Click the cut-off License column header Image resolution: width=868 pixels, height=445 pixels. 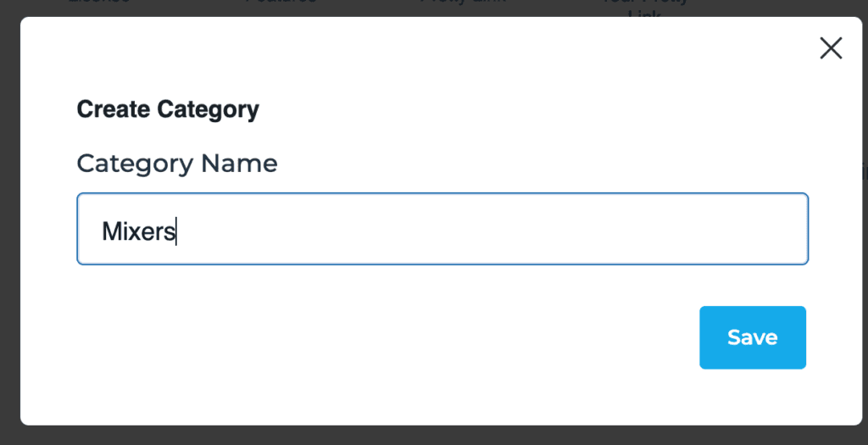(99, 3)
